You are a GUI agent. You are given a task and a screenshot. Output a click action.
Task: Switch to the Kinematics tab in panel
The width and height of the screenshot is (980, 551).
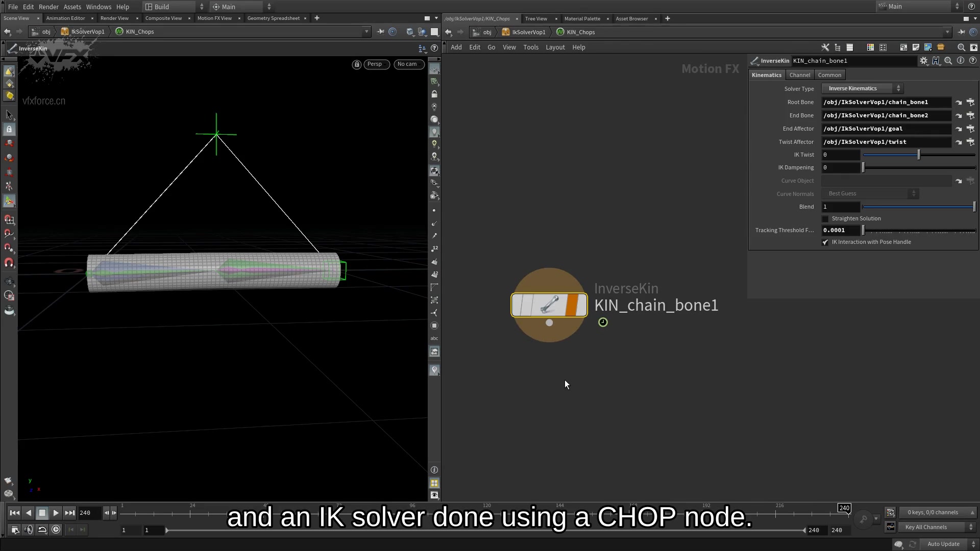[x=767, y=74]
